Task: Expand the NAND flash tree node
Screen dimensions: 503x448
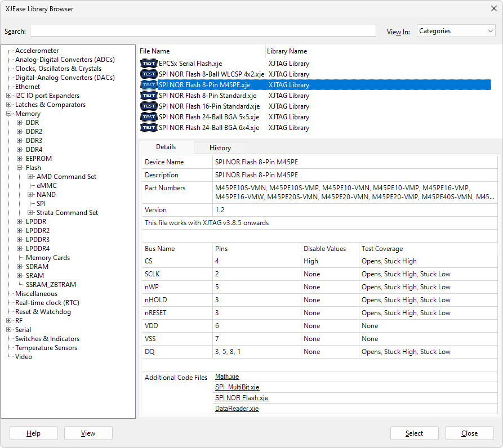Action: pos(30,195)
